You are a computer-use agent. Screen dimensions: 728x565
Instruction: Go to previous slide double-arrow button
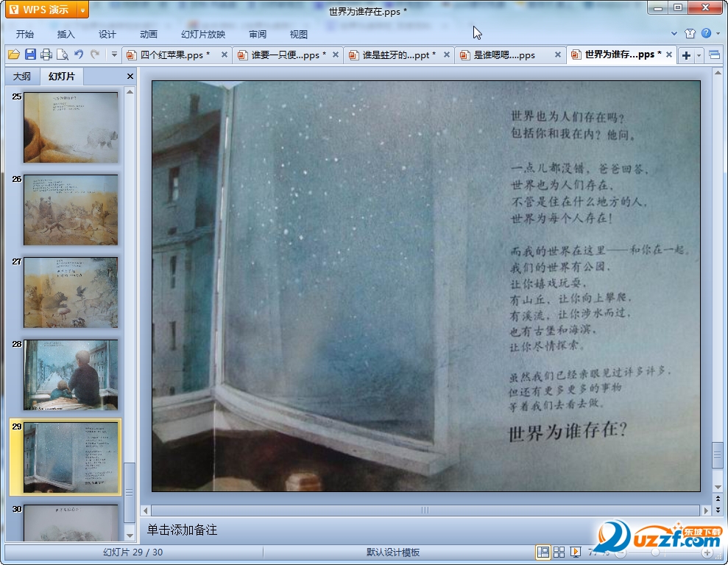[718, 499]
